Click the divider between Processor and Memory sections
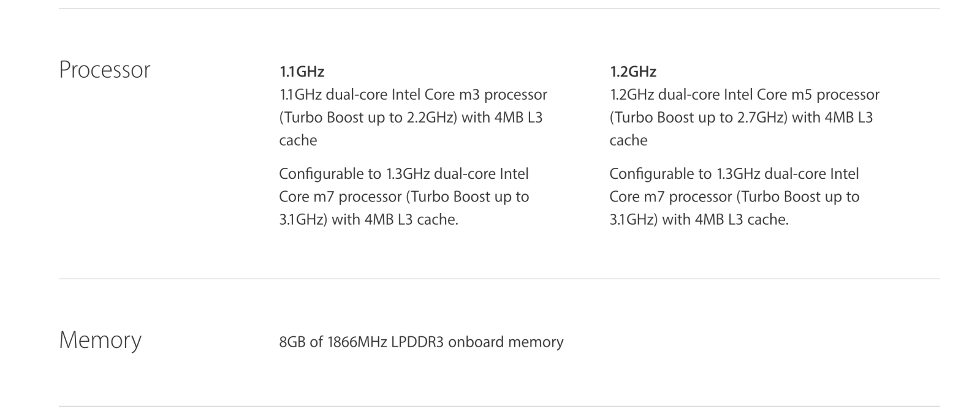Image resolution: width=980 pixels, height=414 pixels. pos(499,279)
